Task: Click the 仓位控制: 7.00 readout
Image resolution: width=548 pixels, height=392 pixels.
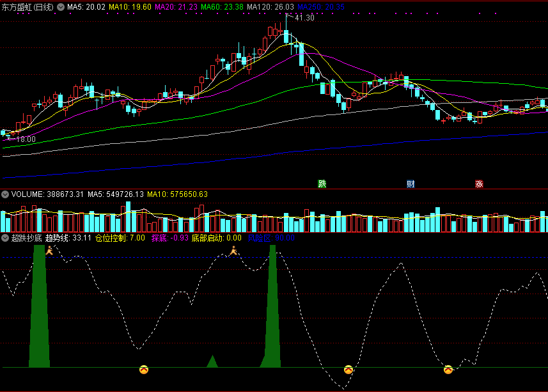Action: pyautogui.click(x=120, y=239)
